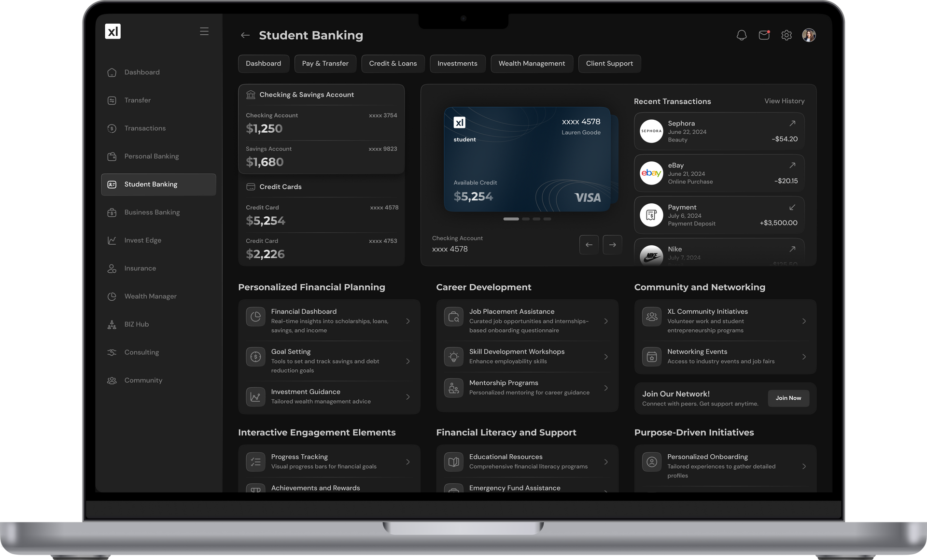Open the user profile avatar

[x=809, y=35]
